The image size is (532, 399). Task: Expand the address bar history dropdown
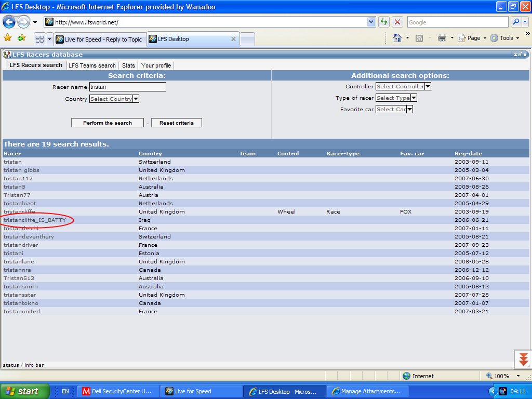[371, 22]
